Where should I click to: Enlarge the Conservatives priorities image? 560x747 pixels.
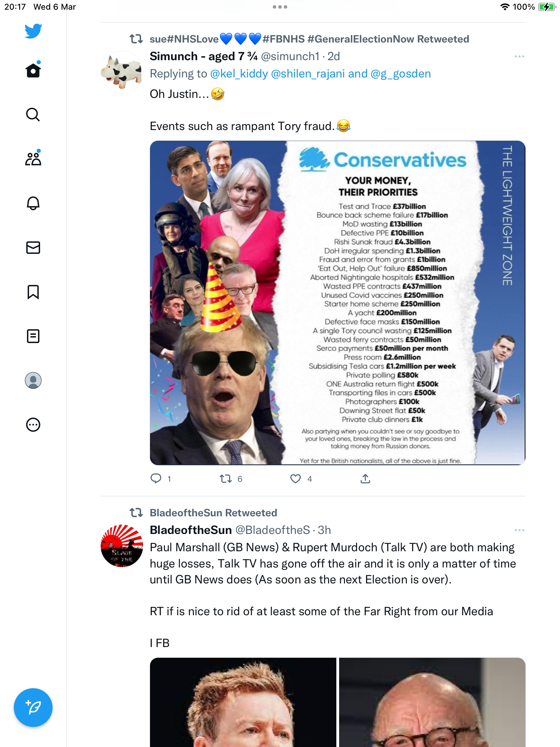[x=338, y=303]
